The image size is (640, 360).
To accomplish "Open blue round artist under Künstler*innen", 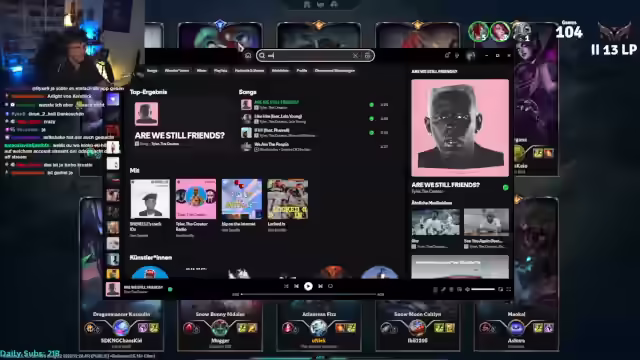I will tap(150, 273).
